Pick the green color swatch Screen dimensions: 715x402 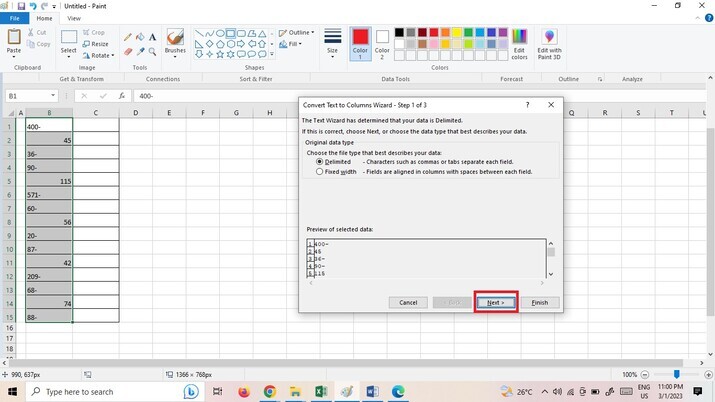468,32
